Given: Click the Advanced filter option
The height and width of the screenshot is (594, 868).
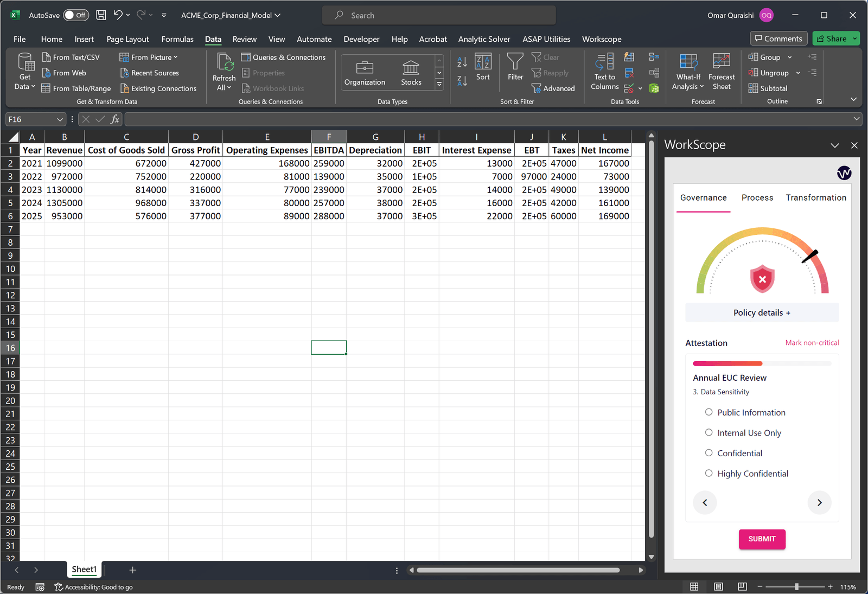Looking at the screenshot, I should [554, 88].
